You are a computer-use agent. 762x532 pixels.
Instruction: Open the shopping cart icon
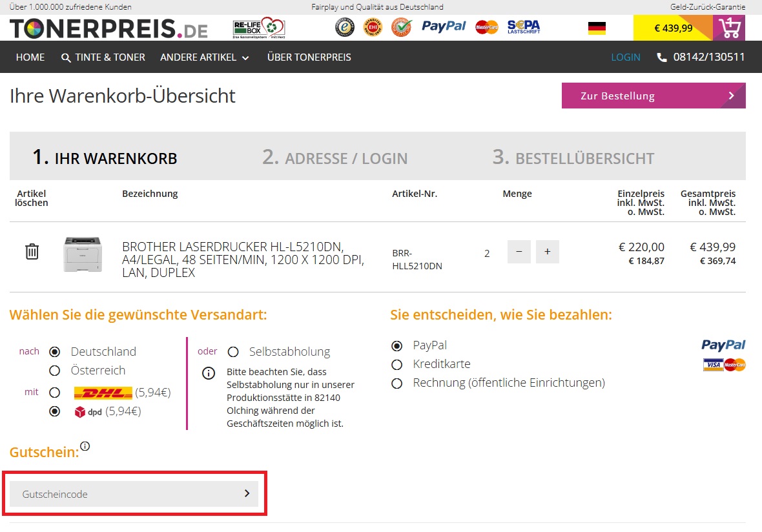click(x=729, y=28)
